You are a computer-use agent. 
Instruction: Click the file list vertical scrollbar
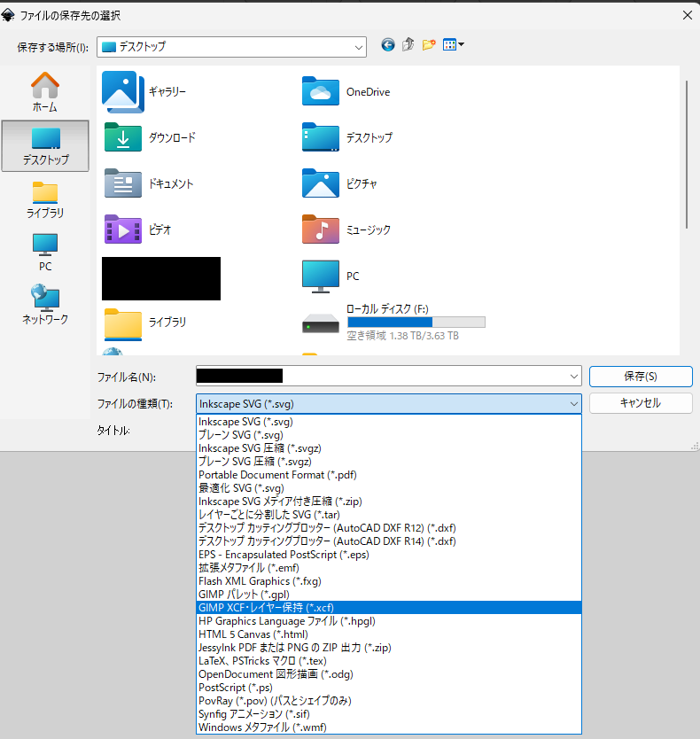pyautogui.click(x=686, y=151)
